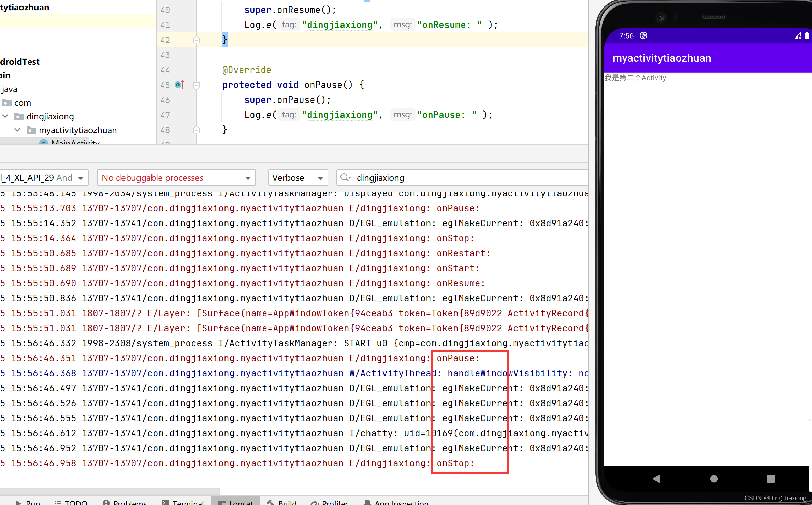Click the @Override annotation on line 44
The height and width of the screenshot is (505, 812).
tap(247, 70)
